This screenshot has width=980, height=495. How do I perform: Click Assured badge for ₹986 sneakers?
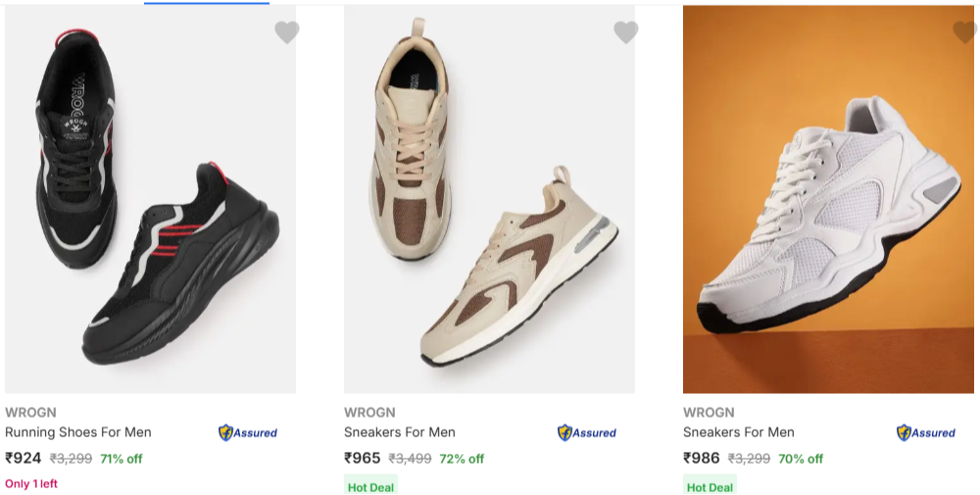[x=926, y=432]
